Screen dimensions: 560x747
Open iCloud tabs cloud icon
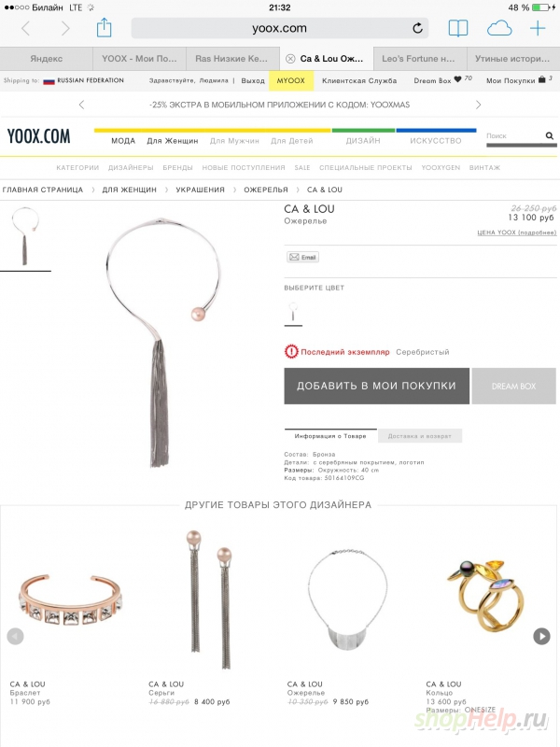point(499,29)
